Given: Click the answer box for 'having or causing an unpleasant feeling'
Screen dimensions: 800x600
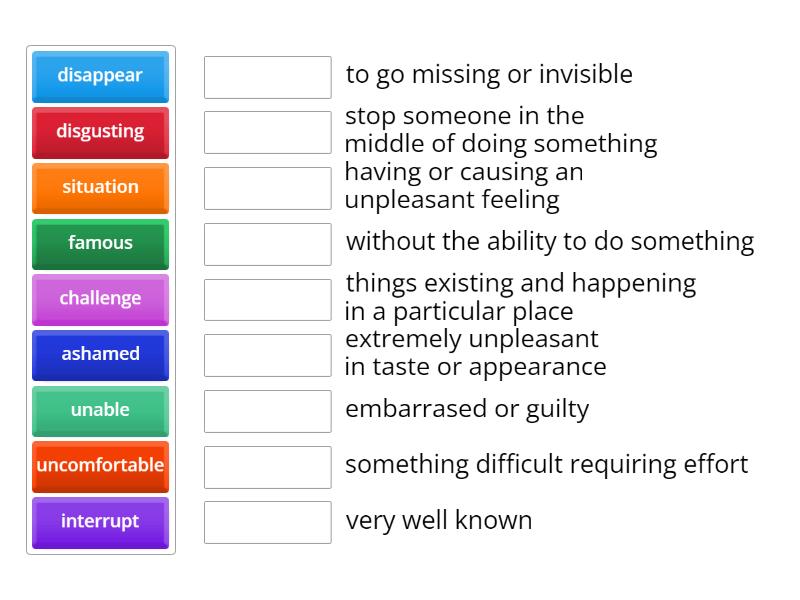Looking at the screenshot, I should (x=266, y=187).
